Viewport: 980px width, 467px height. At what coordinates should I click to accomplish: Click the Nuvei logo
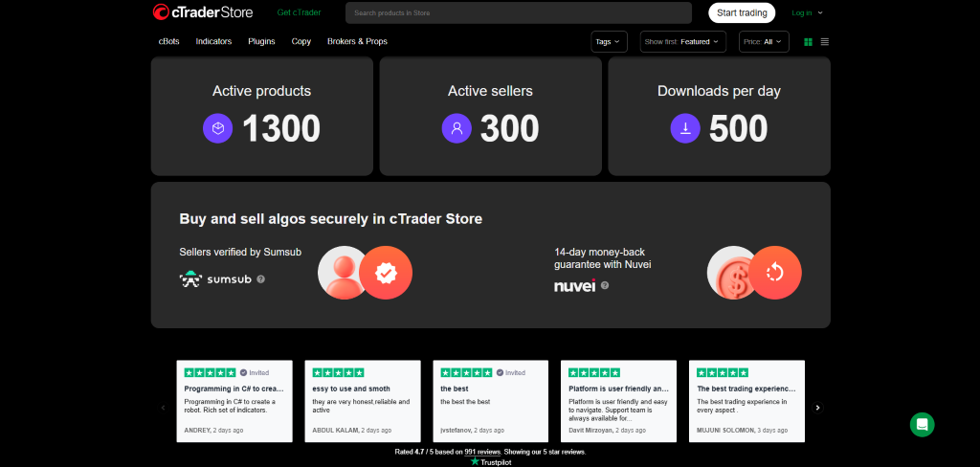575,285
